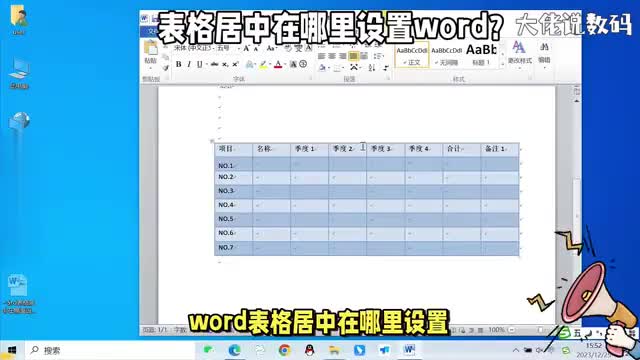Select This PC desktop icon

coord(19,73)
